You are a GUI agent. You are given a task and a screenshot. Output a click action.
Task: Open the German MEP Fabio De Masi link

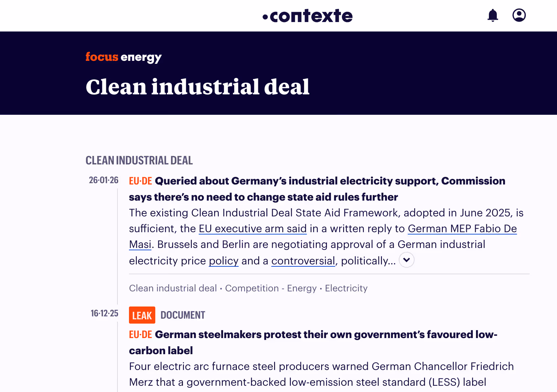coord(462,229)
